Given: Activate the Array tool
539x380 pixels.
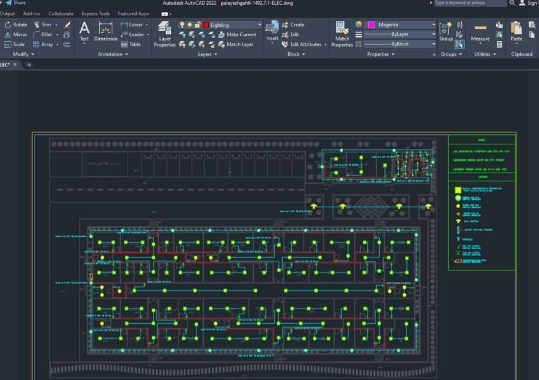Looking at the screenshot, I should click(x=43, y=44).
